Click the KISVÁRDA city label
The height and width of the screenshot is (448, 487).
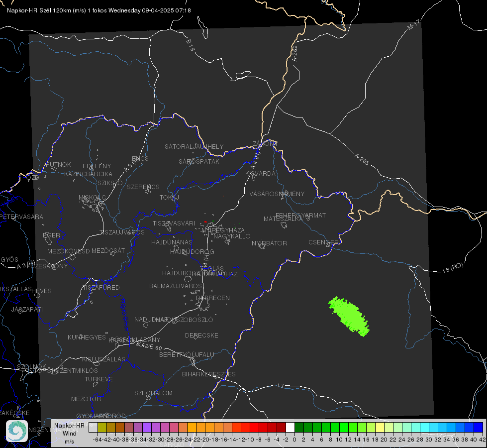coord(260,174)
